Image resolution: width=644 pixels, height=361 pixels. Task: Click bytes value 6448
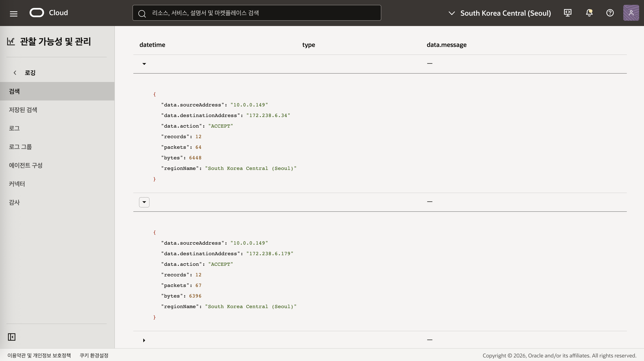tap(195, 158)
